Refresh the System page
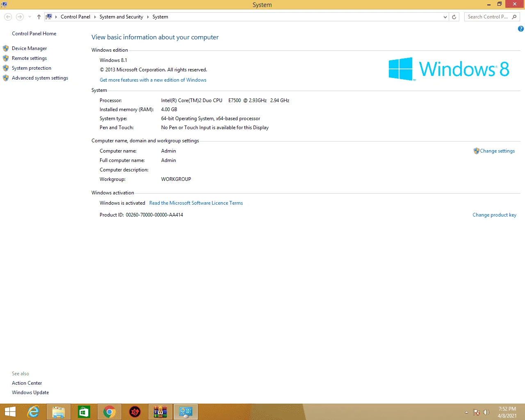525x420 pixels. (x=454, y=17)
